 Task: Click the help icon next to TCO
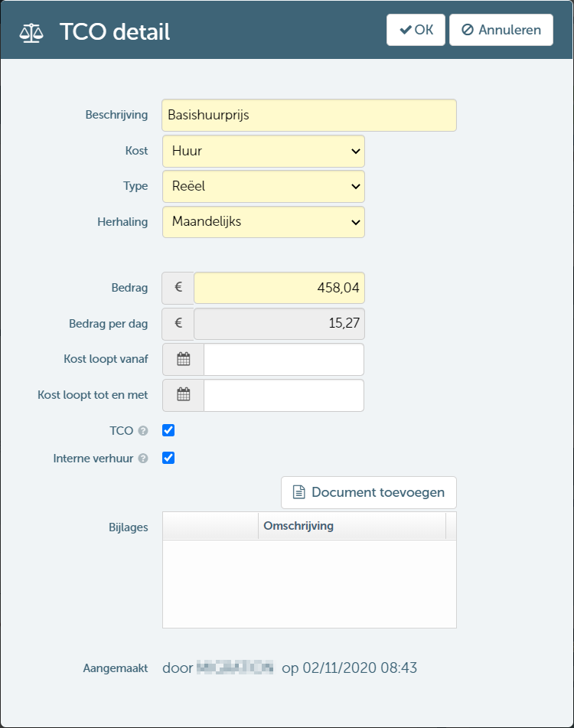(x=143, y=431)
